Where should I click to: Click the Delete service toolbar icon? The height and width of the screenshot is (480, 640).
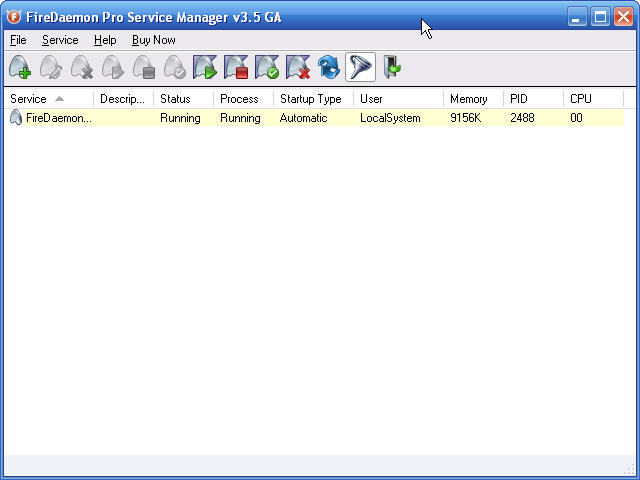click(x=82, y=67)
